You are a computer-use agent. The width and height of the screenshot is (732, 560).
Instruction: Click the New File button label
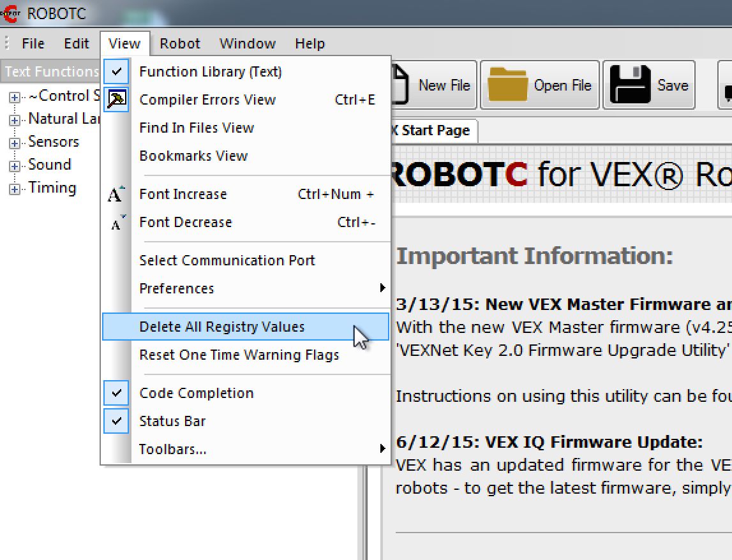[x=444, y=85]
